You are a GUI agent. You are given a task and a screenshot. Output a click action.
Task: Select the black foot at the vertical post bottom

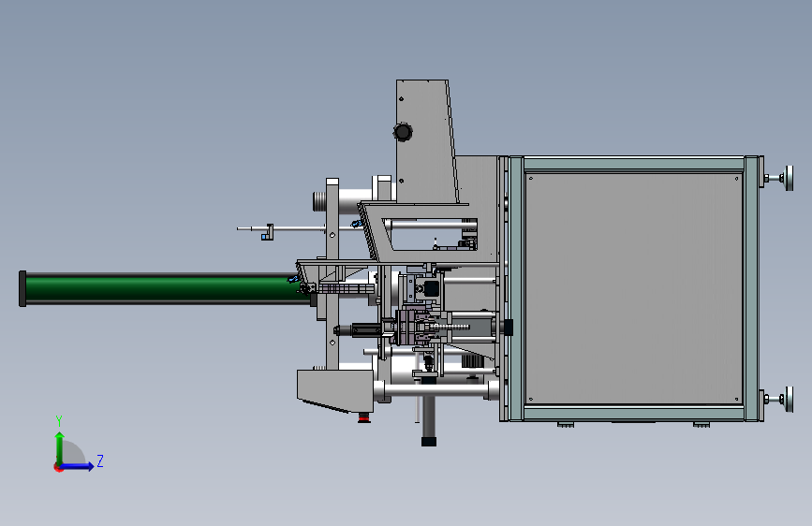(x=429, y=441)
